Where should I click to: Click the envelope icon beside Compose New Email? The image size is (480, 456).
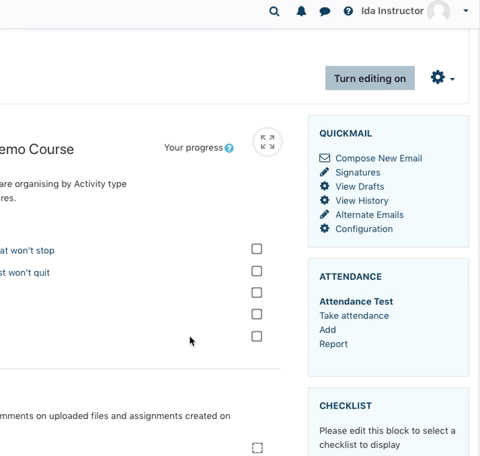[x=325, y=158]
